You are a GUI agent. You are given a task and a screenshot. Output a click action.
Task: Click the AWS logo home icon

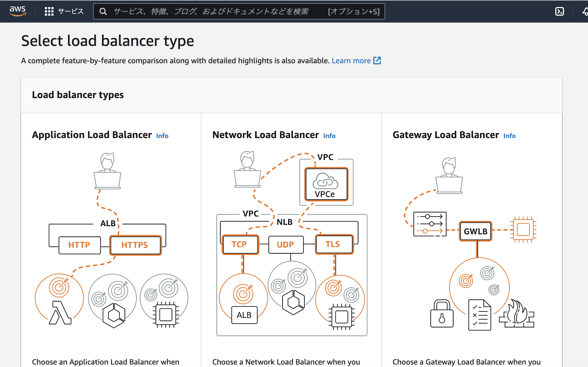coord(18,11)
